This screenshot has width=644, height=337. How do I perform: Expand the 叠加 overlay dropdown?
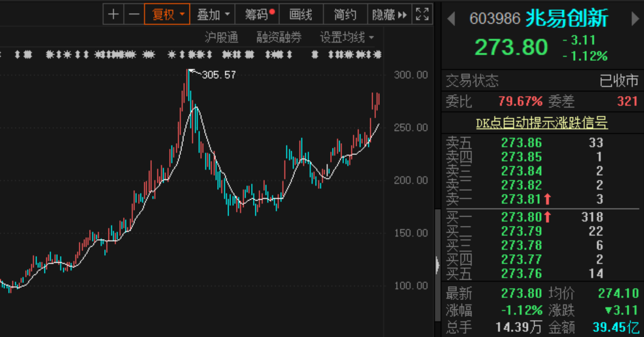coord(213,14)
